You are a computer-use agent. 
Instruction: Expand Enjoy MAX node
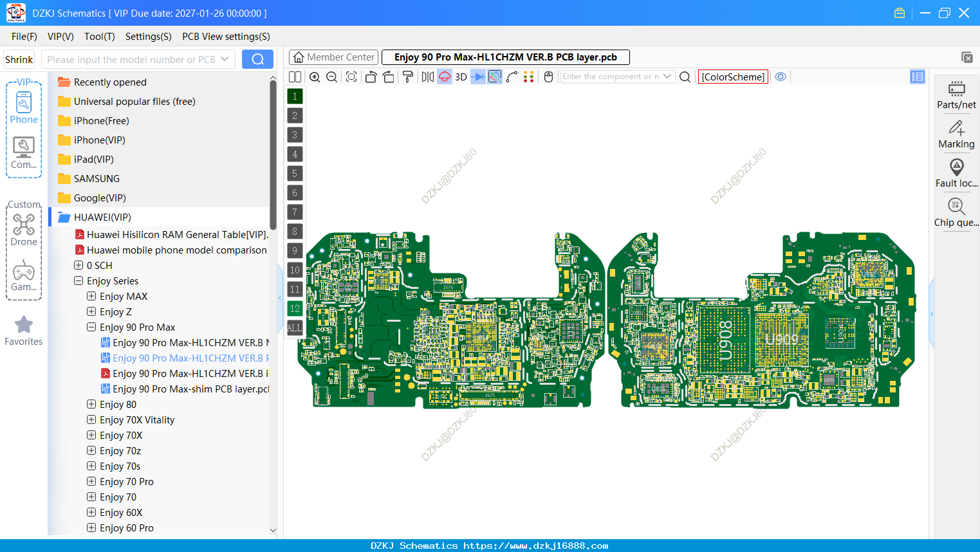(91, 296)
